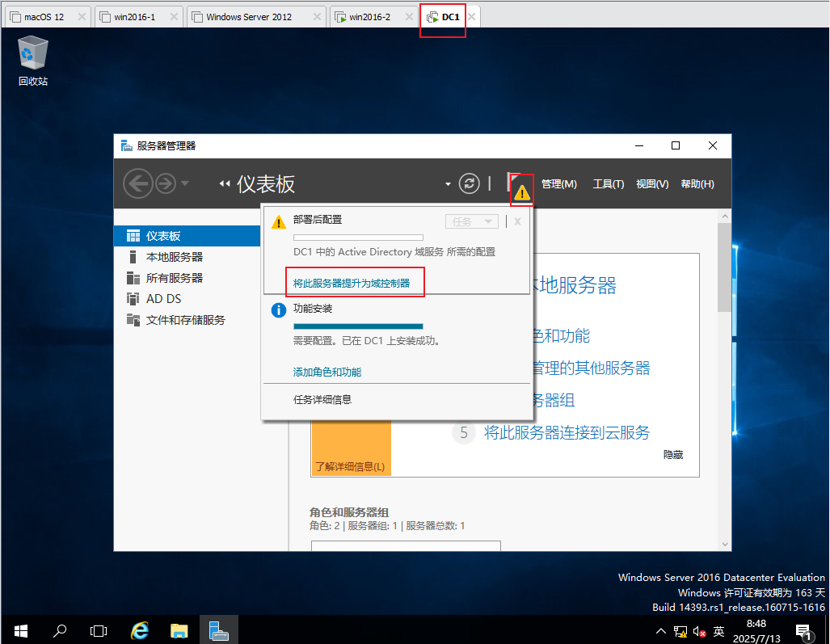Click the muted volume tray icon
Screen dimensions: 830x644
click(x=699, y=631)
